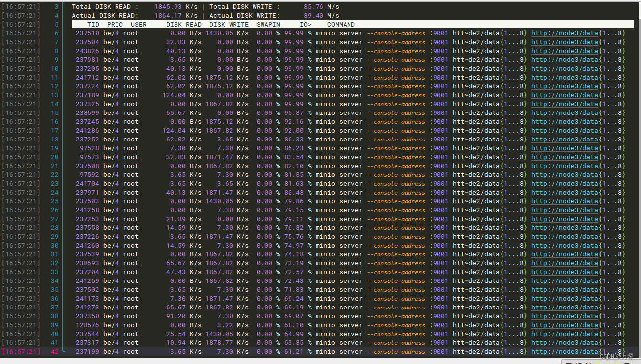
Task: Click the disk write value 3.22 M/s
Action: (x=233, y=325)
